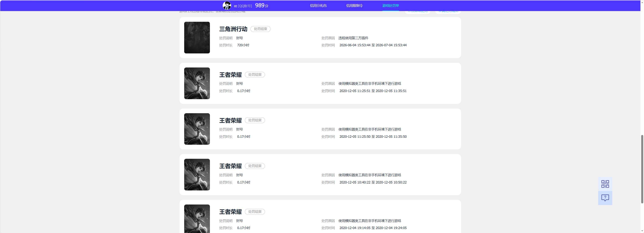Click the 王者荣耀 title on the 11:25:51 card
The width and height of the screenshot is (644, 233).
pos(231,75)
